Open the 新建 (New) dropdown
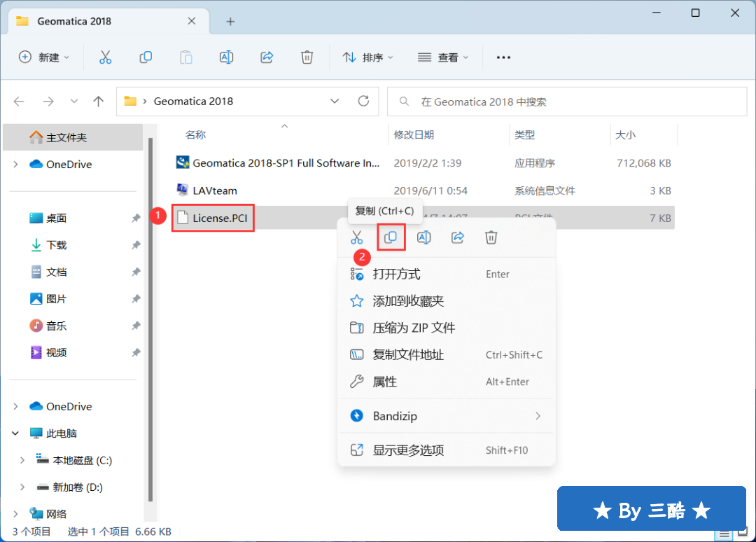The height and width of the screenshot is (542, 756). coord(44,57)
